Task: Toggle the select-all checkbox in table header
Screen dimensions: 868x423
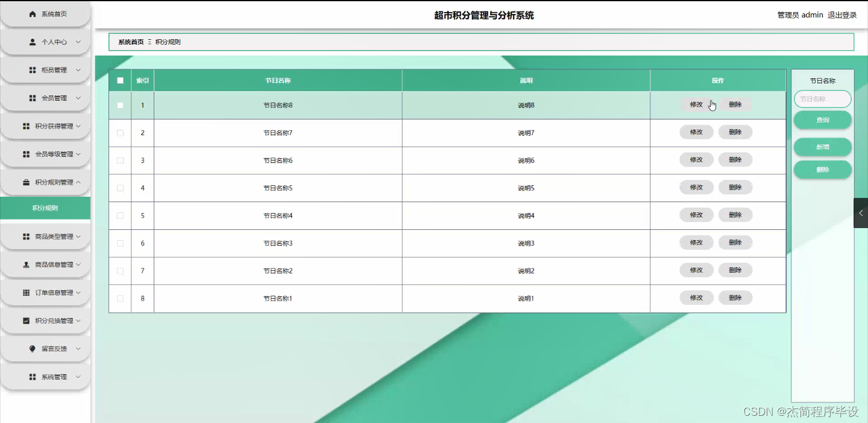Action: pos(119,80)
